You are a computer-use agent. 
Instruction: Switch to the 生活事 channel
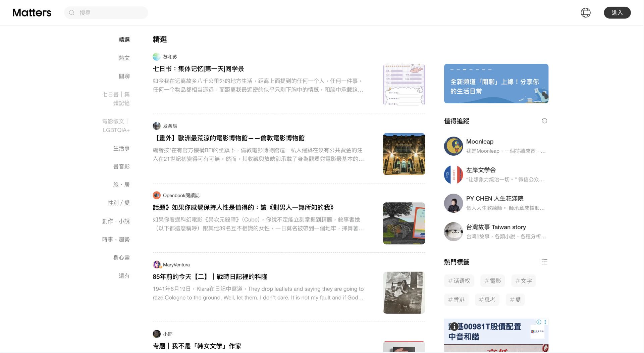[121, 148]
